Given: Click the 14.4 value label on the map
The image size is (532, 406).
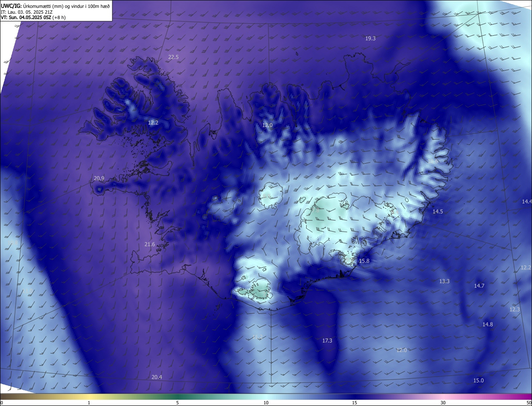Looking at the screenshot, I should (x=527, y=202).
